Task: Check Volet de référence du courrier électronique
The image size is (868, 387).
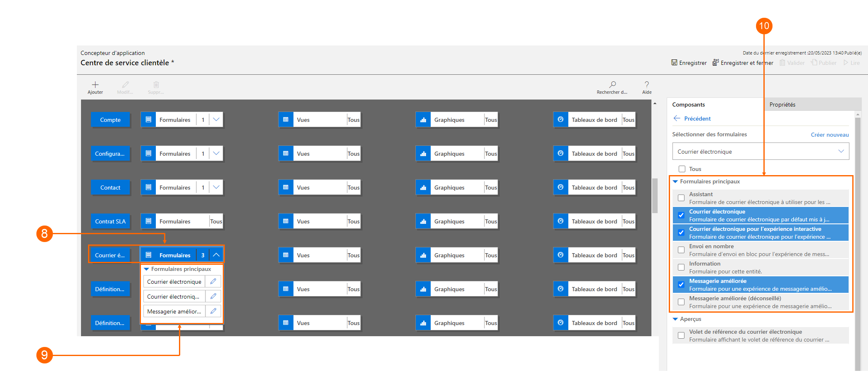Action: [681, 335]
